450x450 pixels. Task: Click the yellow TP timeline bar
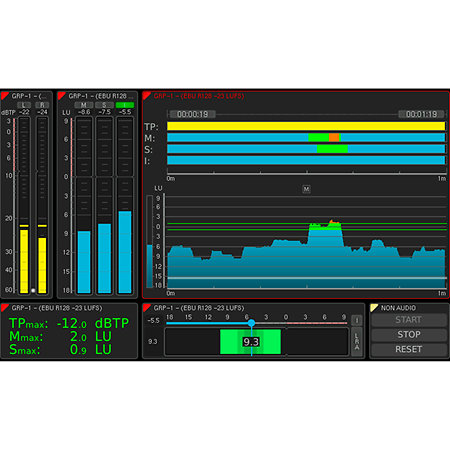pyautogui.click(x=306, y=126)
